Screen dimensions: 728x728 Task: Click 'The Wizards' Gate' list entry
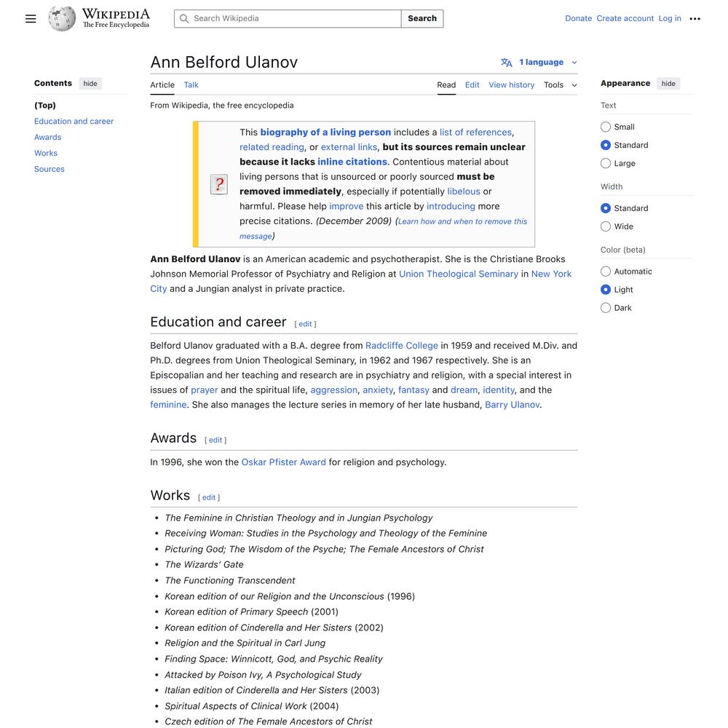[x=204, y=565]
